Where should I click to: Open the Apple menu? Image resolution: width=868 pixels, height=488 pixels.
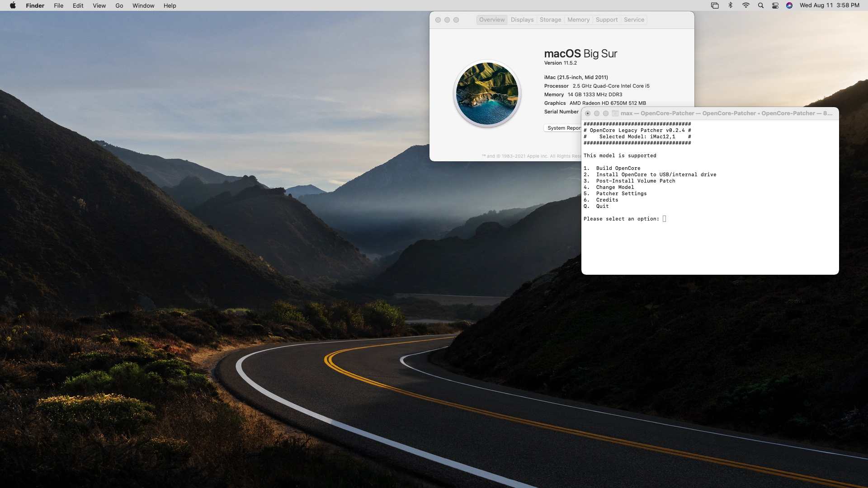pos(13,5)
